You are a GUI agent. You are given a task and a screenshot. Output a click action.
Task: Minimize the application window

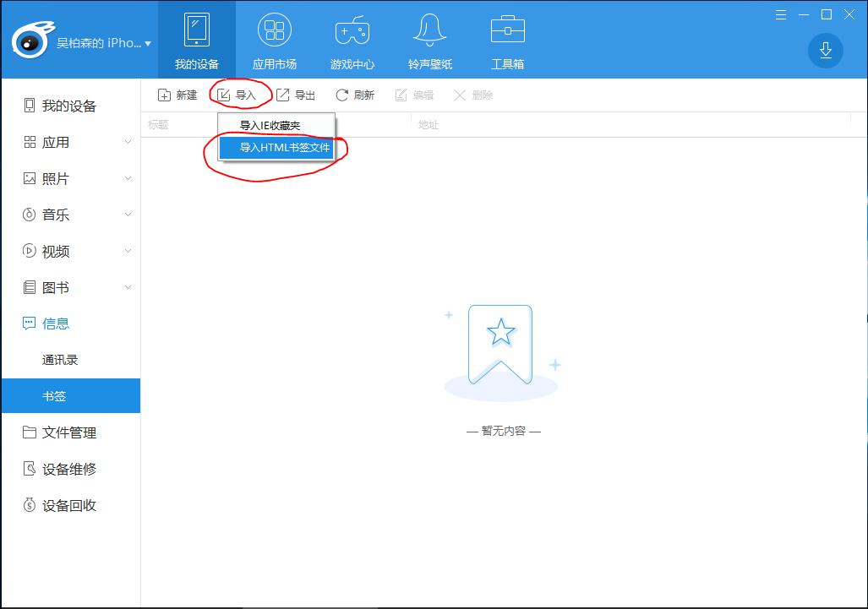pyautogui.click(x=804, y=15)
